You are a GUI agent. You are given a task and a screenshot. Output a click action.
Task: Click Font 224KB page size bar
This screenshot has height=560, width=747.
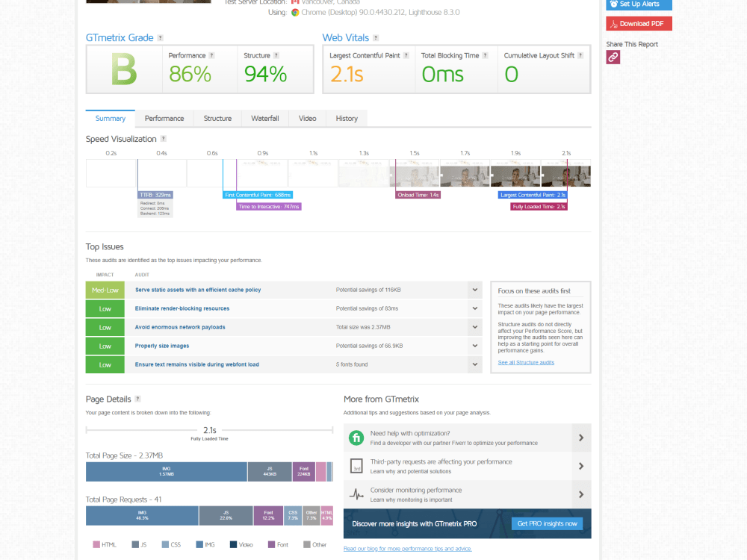pyautogui.click(x=304, y=471)
